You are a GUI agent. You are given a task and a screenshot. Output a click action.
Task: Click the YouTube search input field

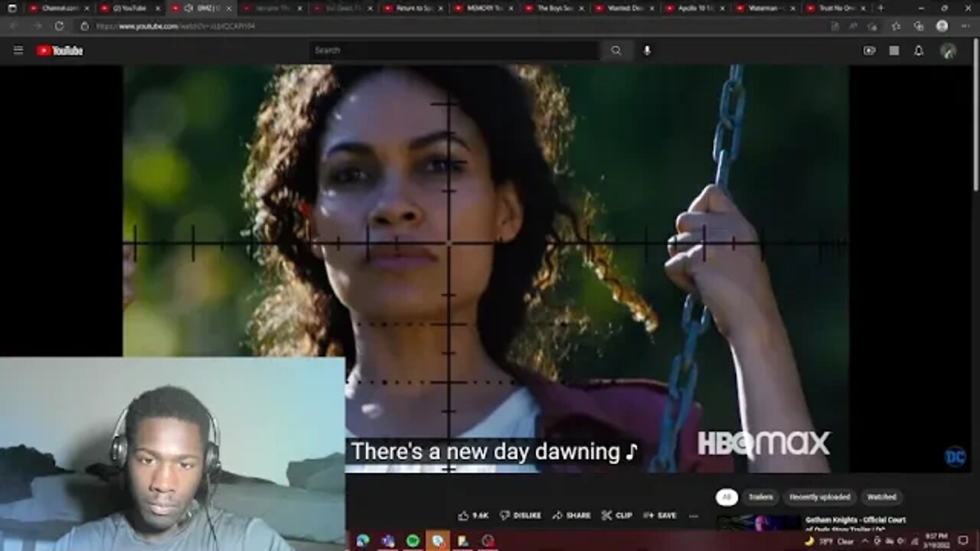point(455,51)
